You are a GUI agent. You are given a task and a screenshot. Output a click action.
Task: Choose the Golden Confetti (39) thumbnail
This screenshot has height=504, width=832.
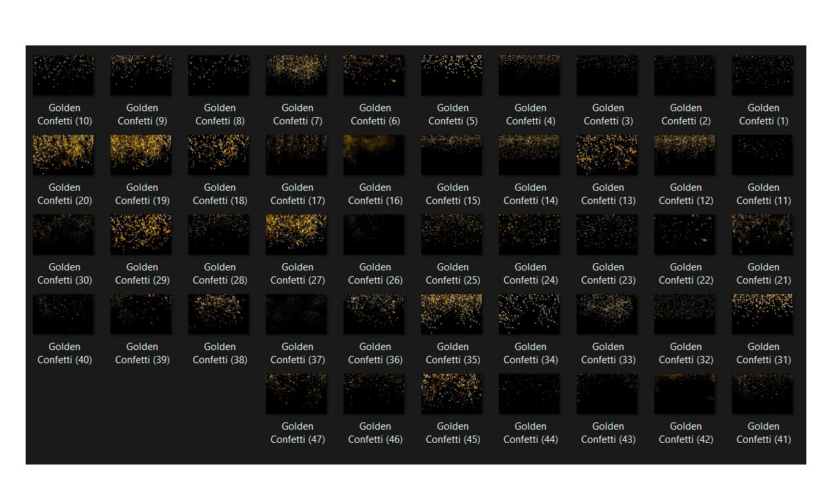(141, 314)
